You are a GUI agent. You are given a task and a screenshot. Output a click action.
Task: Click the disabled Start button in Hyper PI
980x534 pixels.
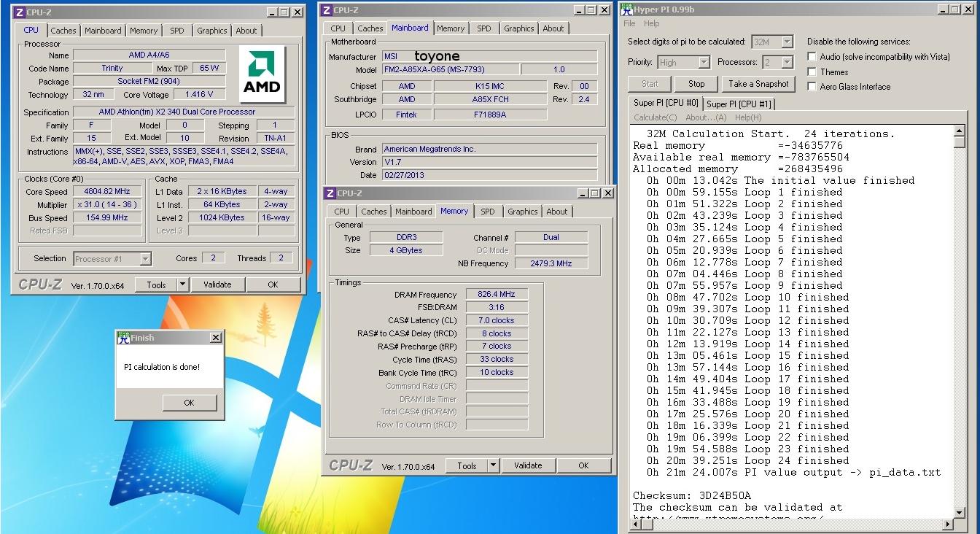[650, 84]
